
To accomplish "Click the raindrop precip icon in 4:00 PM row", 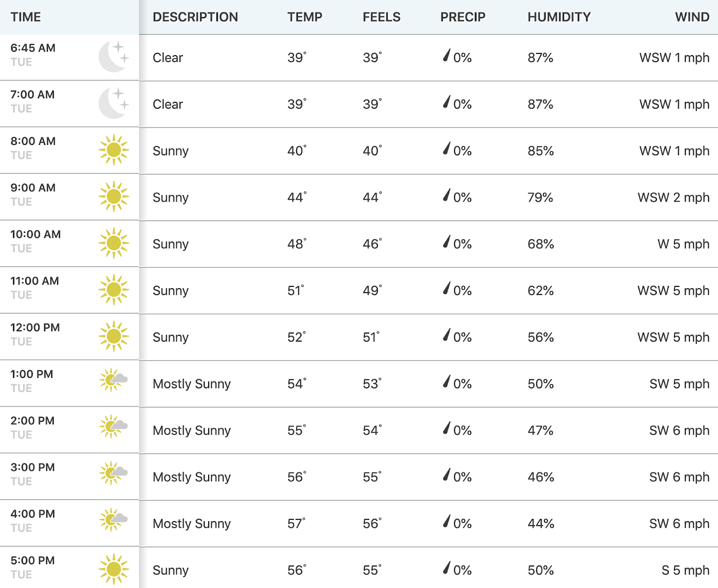I will (447, 521).
